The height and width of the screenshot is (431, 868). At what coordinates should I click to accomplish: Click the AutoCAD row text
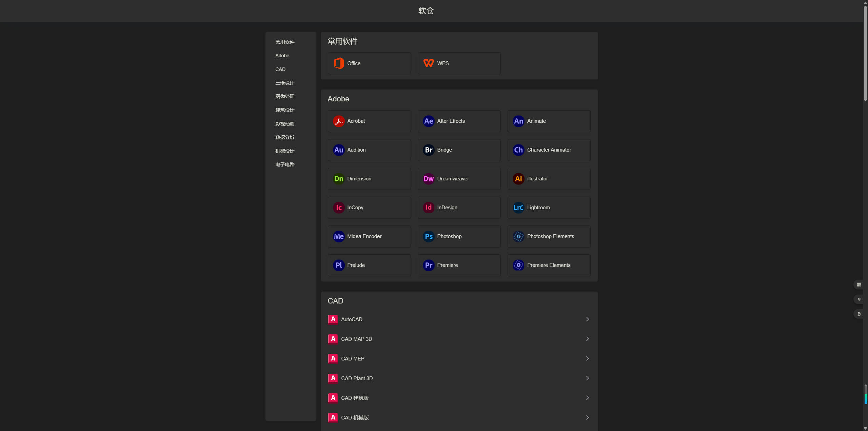pyautogui.click(x=352, y=319)
